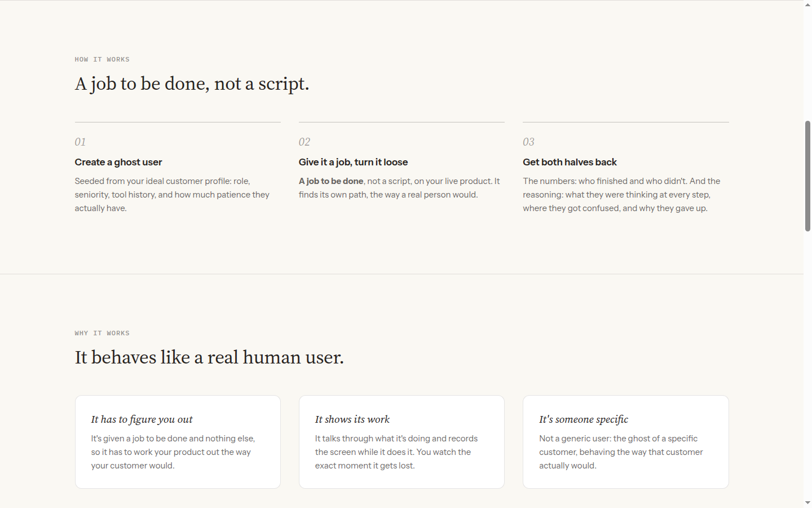Image resolution: width=812 pixels, height=508 pixels.
Task: Click the "It shows its work" card title
Action: pyautogui.click(x=352, y=419)
